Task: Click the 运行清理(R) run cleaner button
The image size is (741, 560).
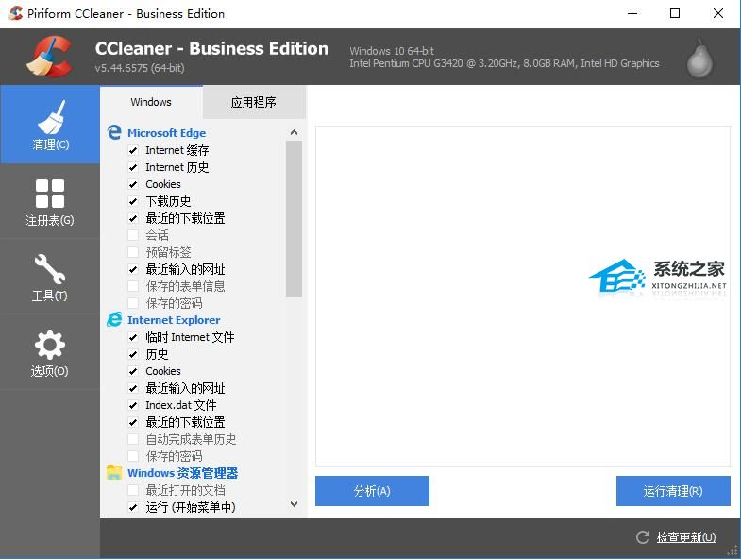Action: pyautogui.click(x=673, y=491)
